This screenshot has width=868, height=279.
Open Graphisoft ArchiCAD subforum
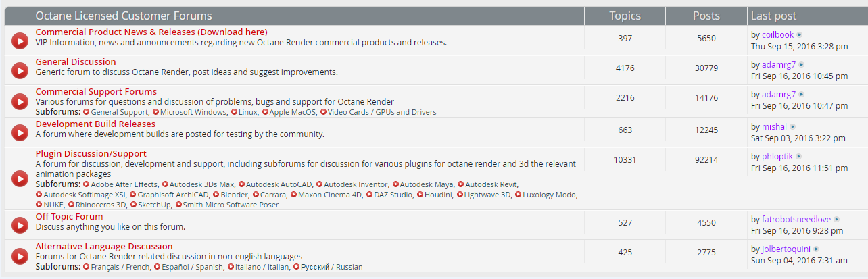pos(173,195)
